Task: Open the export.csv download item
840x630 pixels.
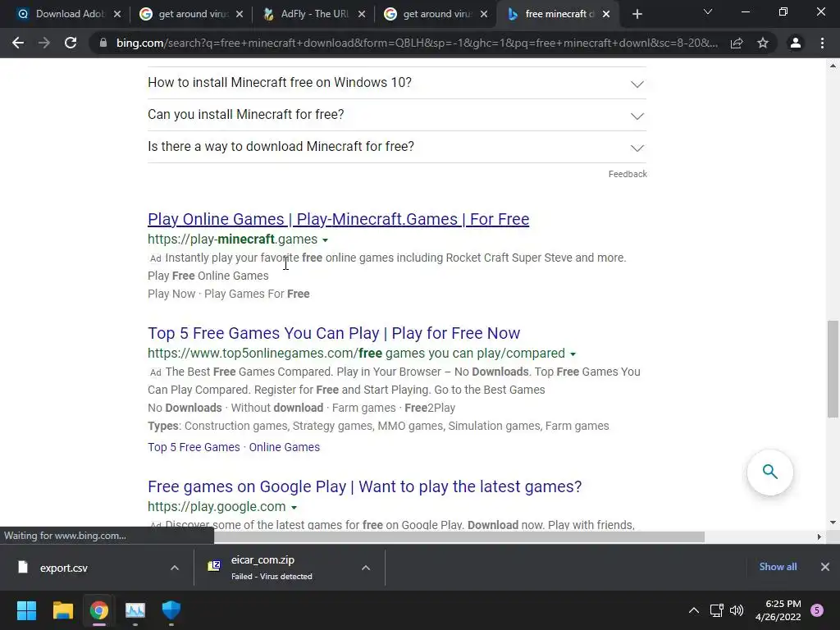Action: pyautogui.click(x=85, y=568)
